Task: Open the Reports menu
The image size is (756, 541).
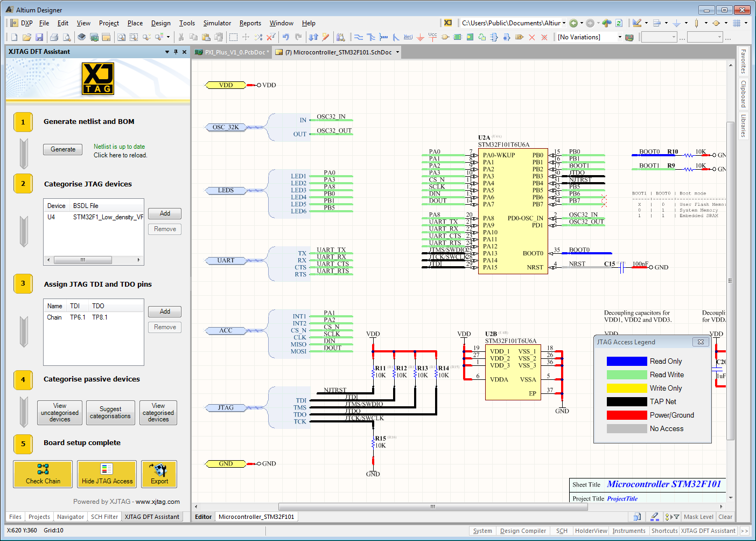Action: pyautogui.click(x=250, y=23)
